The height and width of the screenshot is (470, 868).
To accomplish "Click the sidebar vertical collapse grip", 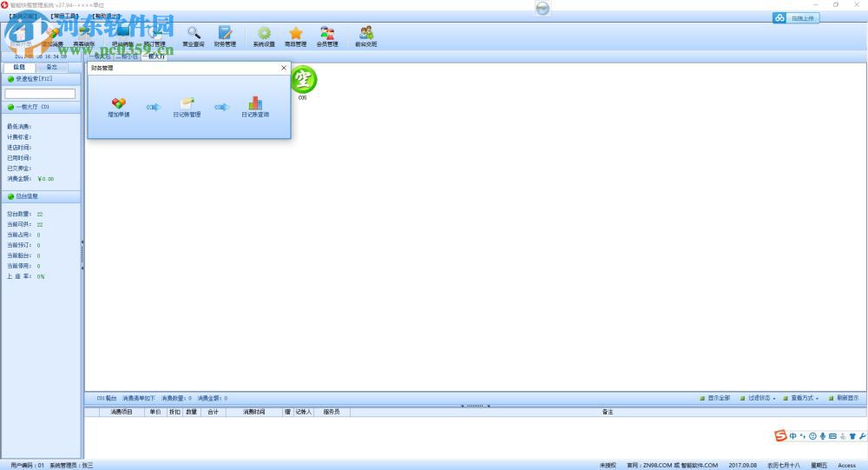I will click(82, 255).
